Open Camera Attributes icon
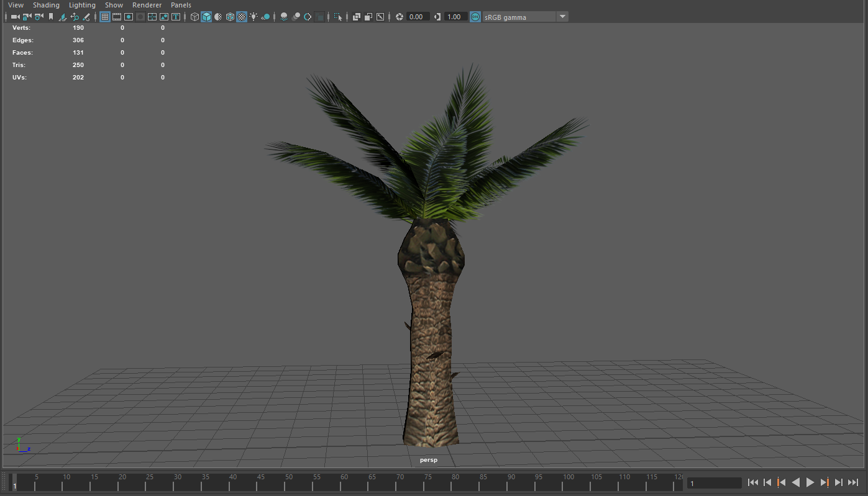Image resolution: width=868 pixels, height=496 pixels. click(x=39, y=17)
